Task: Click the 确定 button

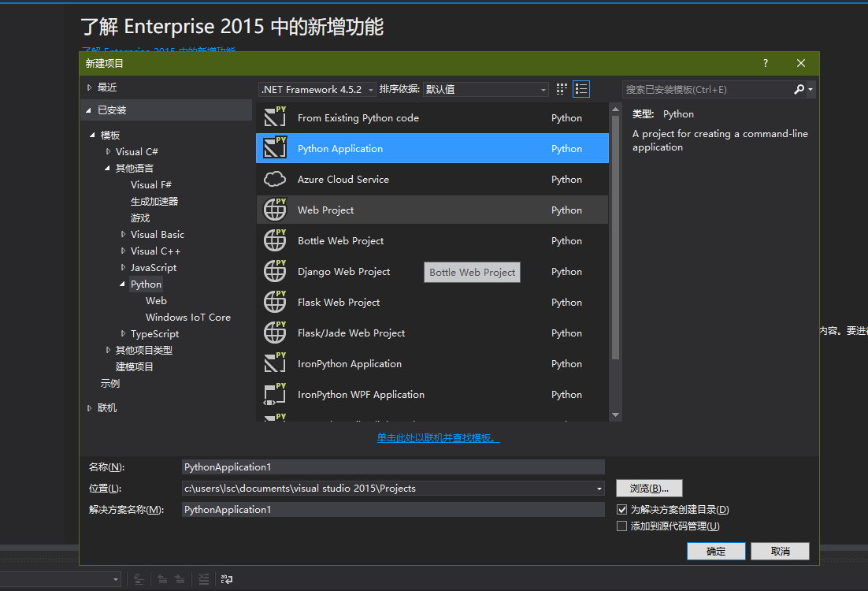Action: coord(716,551)
